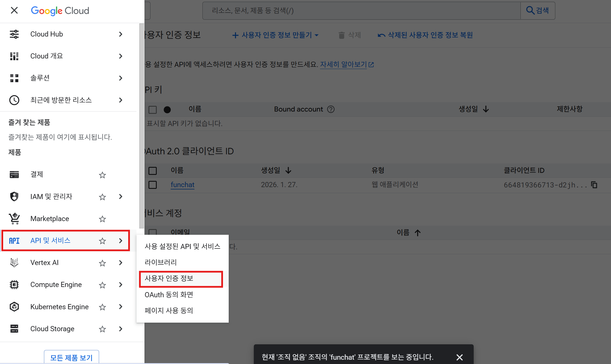
Task: Dismiss the funchat project notification
Action: (459, 357)
